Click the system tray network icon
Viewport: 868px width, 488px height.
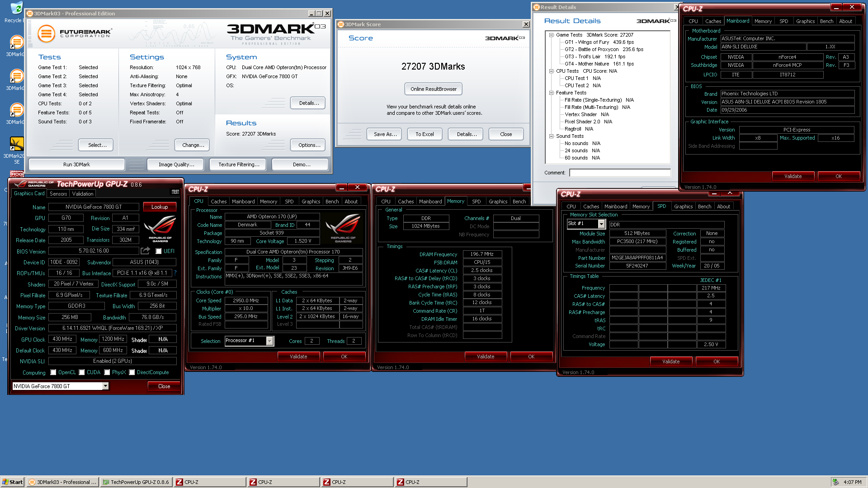coord(835,482)
